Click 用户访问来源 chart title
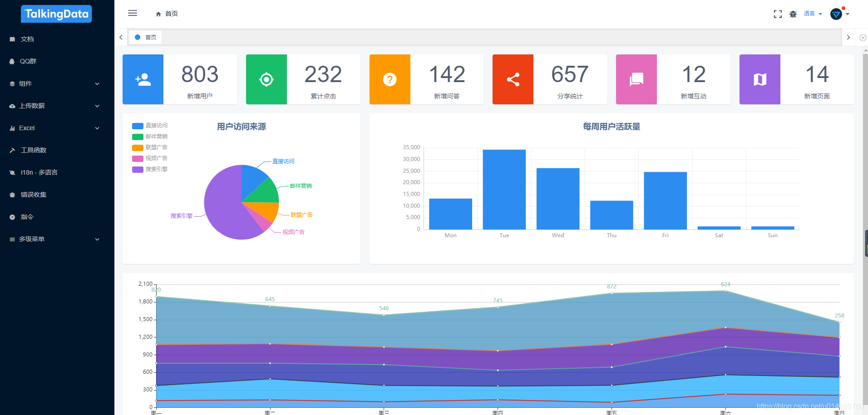Screen dimensions: 868x415 [242, 127]
